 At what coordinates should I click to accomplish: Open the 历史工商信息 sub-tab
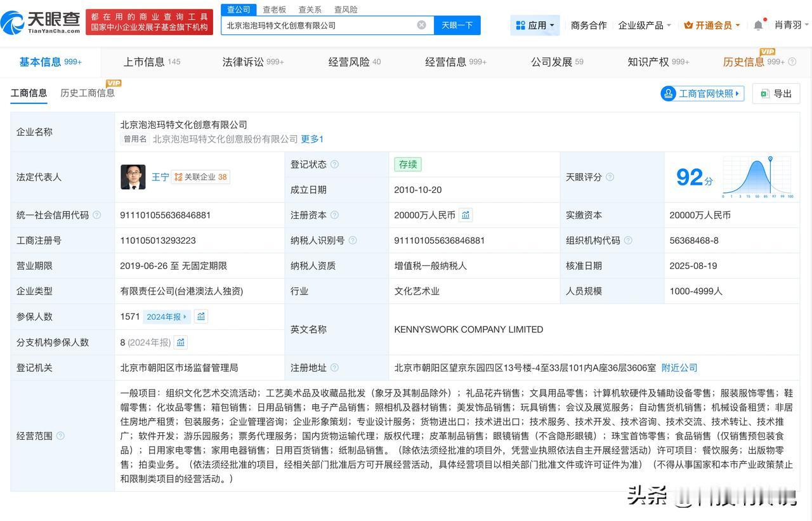tap(88, 93)
